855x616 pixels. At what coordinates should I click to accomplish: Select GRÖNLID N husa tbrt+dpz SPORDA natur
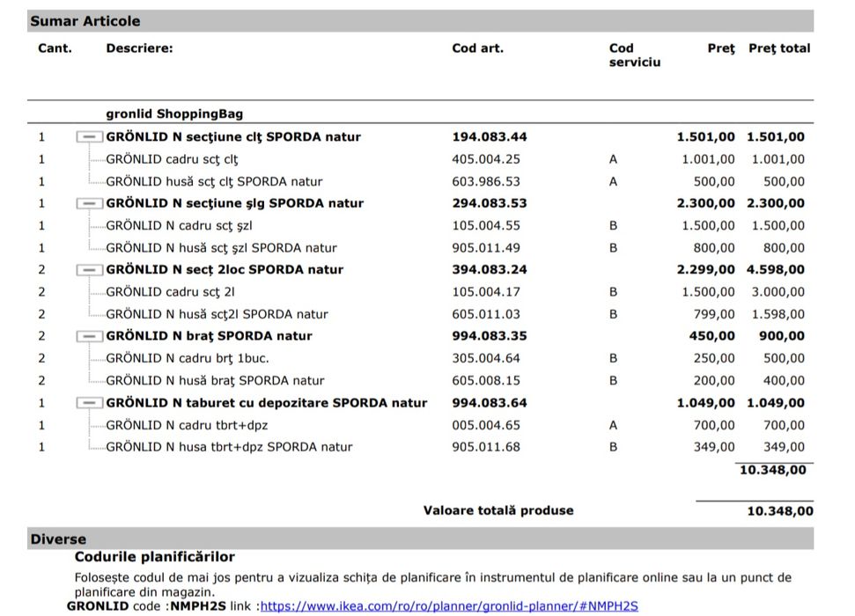tap(229, 447)
